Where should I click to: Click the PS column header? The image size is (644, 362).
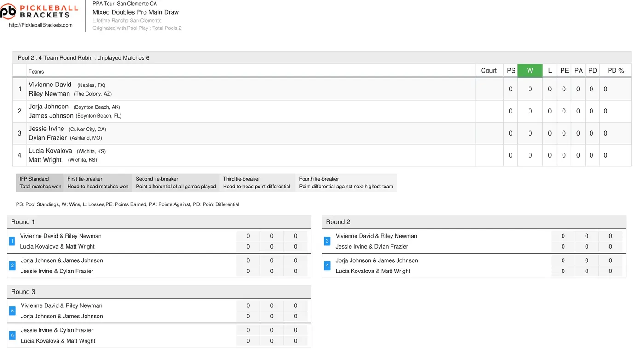pyautogui.click(x=511, y=70)
